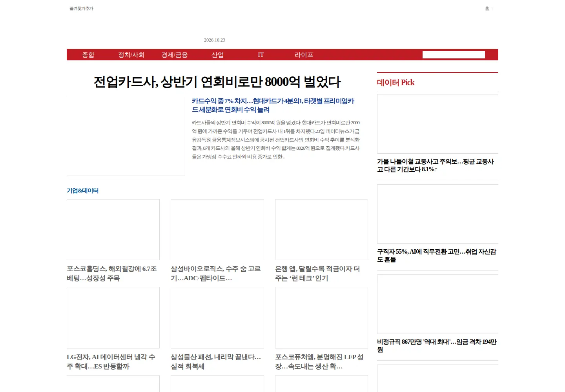The height and width of the screenshot is (392, 565).
Task: Open the 기업&데이터 section heading
Action: click(x=82, y=191)
